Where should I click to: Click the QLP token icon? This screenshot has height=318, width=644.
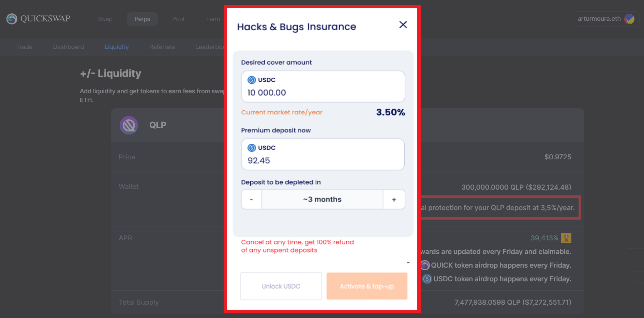129,125
